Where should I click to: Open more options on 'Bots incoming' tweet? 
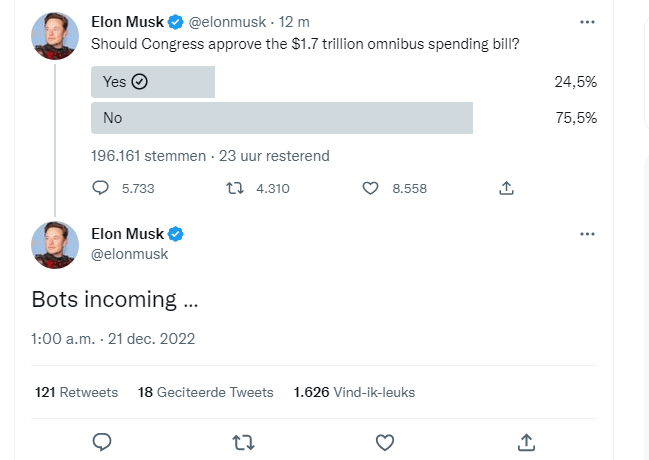pyautogui.click(x=587, y=234)
